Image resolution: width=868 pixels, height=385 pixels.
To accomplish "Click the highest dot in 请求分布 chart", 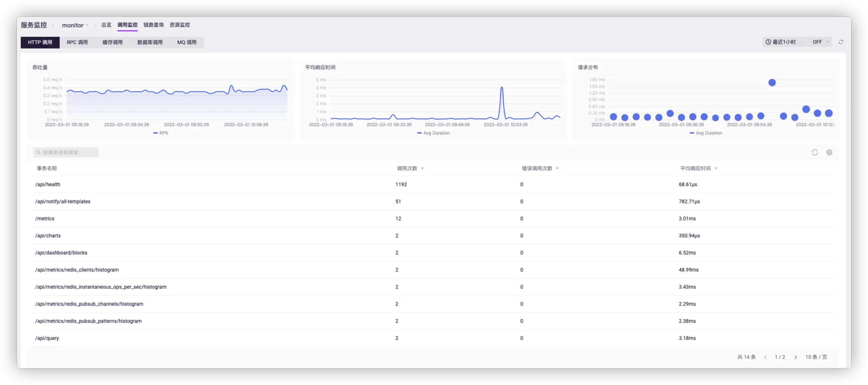I will [772, 82].
